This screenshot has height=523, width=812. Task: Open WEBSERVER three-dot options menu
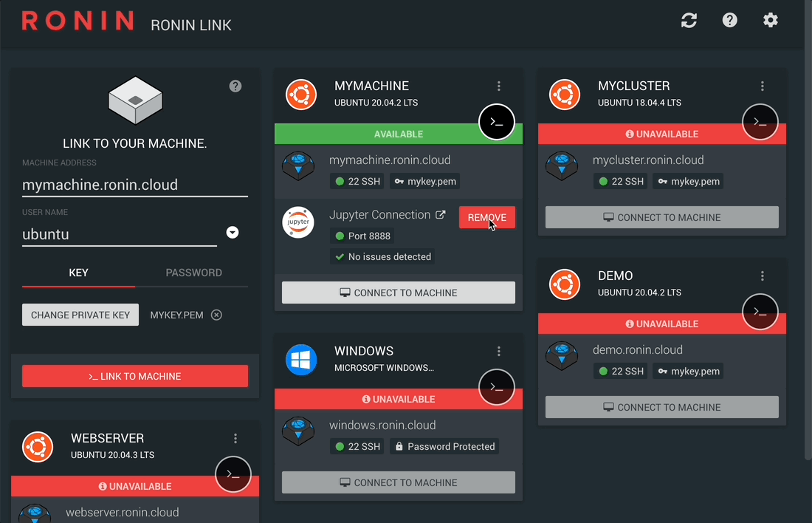pyautogui.click(x=235, y=439)
